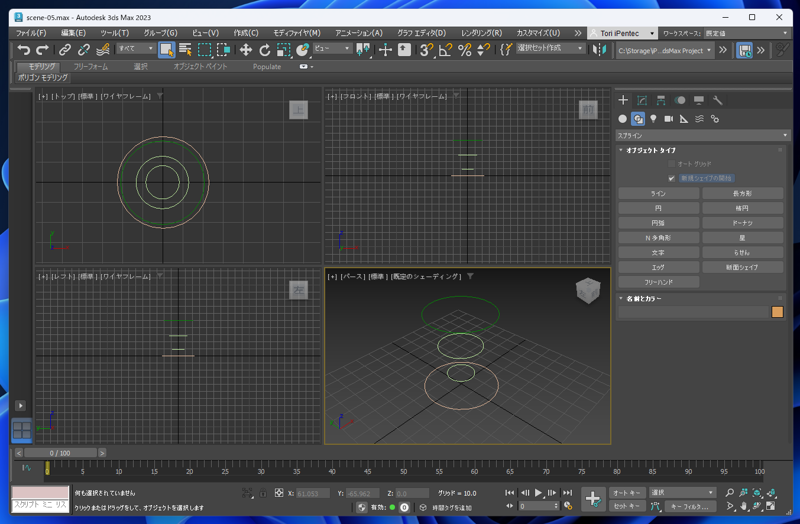800x524 pixels.
Task: Open the reference coordinate system dropdown ビュー
Action: click(x=332, y=48)
